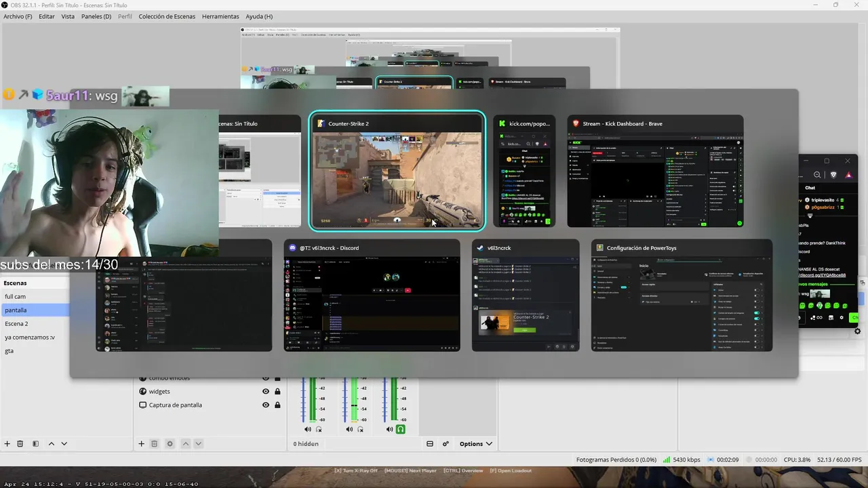The width and height of the screenshot is (868, 488).
Task: Open the Perfil menu
Action: (125, 16)
